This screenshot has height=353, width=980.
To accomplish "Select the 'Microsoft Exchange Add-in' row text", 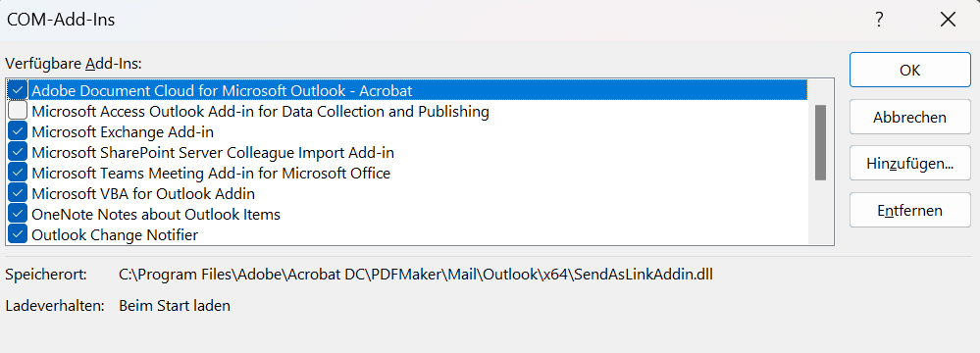I will click(123, 132).
